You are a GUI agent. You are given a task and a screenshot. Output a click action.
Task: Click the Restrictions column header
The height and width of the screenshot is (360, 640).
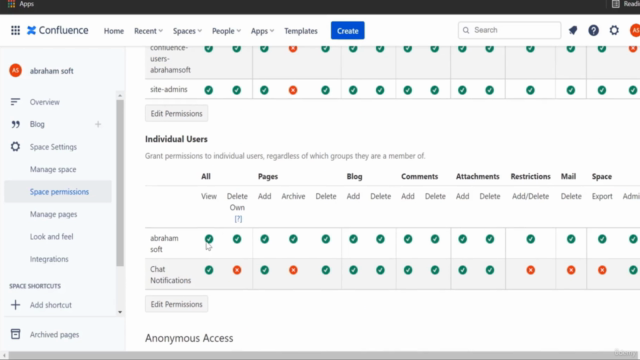[x=530, y=176]
